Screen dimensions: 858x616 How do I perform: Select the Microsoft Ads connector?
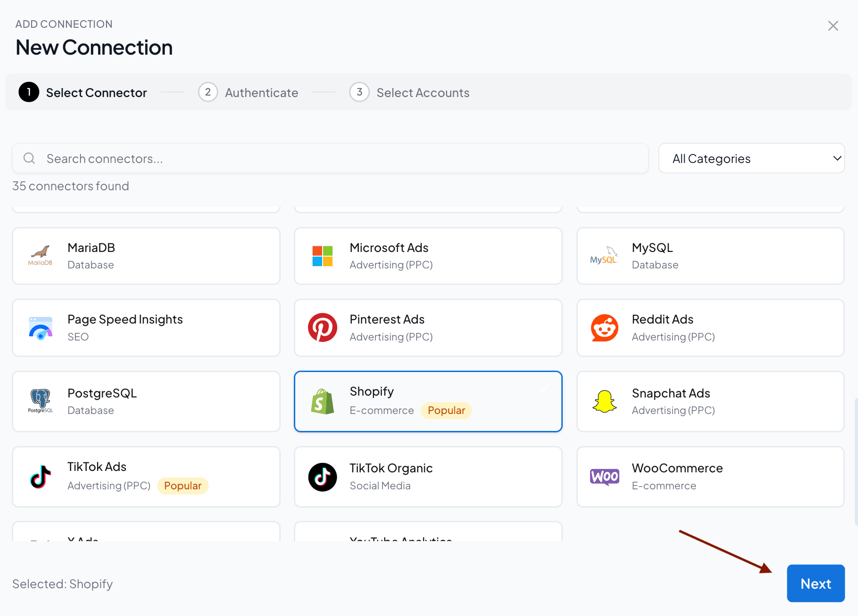tap(428, 256)
